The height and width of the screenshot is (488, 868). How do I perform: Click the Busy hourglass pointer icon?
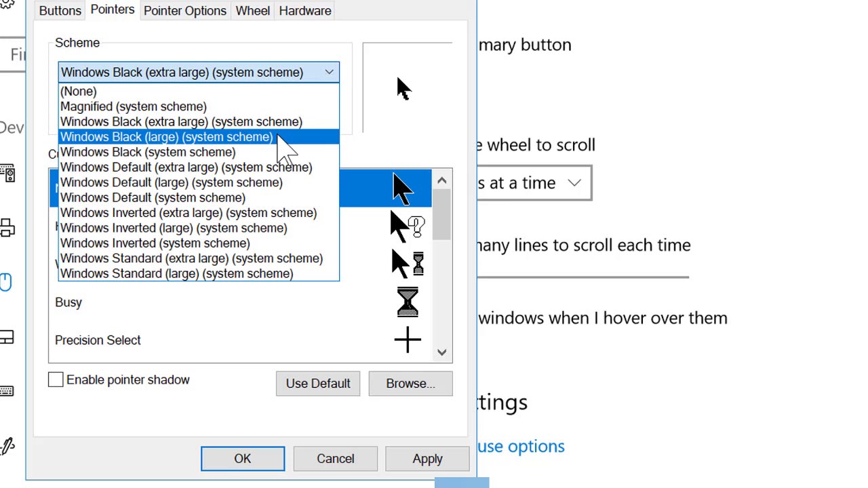tap(408, 302)
